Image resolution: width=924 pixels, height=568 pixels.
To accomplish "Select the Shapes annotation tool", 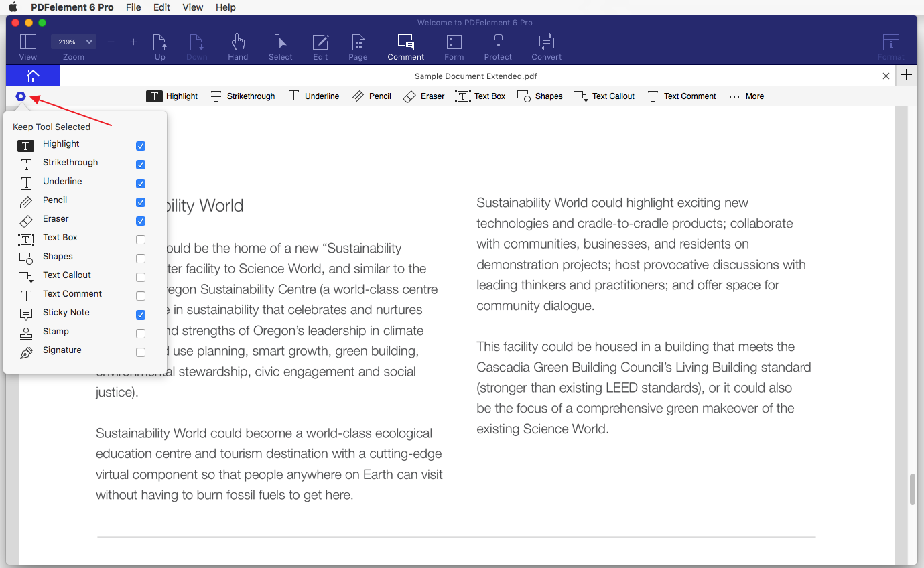I will point(539,96).
